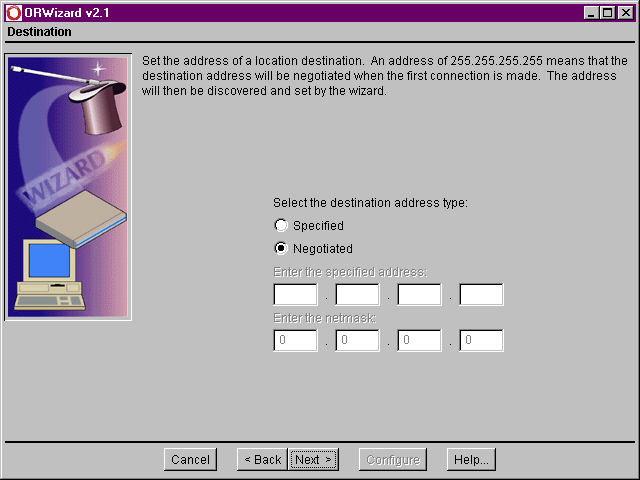Screen dimensions: 640x480
Task: Choose the Negotiated radio option
Action: click(281, 249)
